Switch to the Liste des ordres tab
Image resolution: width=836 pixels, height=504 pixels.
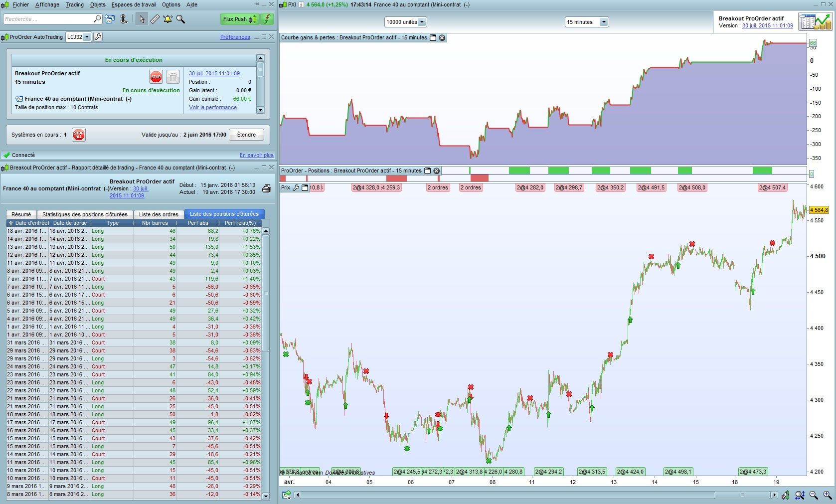pos(159,214)
